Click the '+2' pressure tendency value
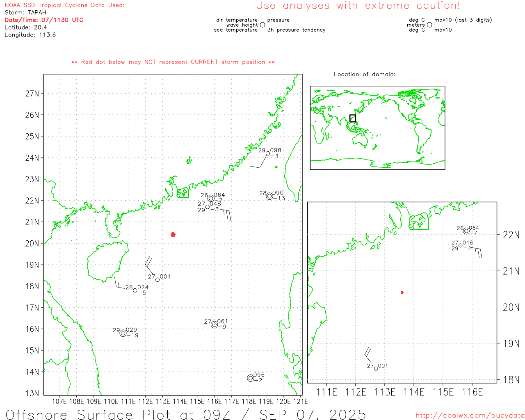 tap(258, 381)
